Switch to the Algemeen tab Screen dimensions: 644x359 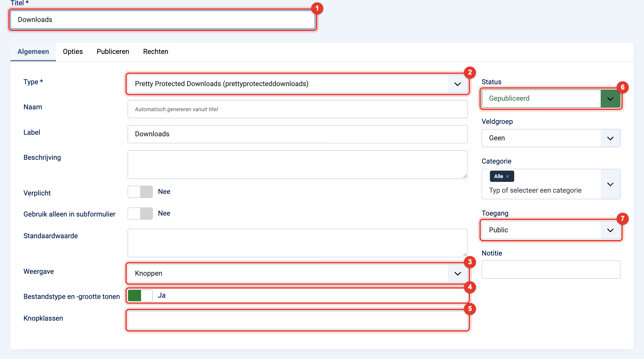(x=33, y=52)
